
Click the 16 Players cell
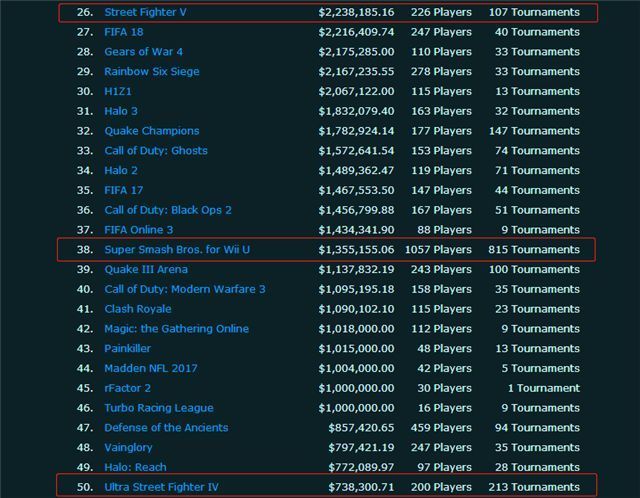pyautogui.click(x=444, y=408)
